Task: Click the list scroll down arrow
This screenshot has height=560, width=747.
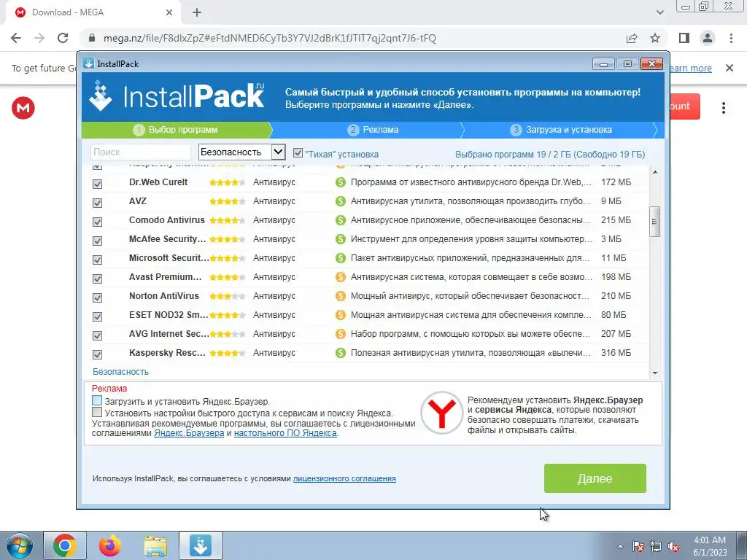Action: pyautogui.click(x=654, y=373)
